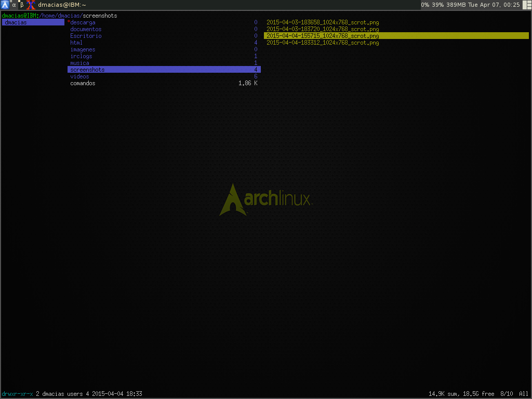Screen dimensions: 532x399
Task: Click the xterm X icon in taskbar
Action: 31,5
